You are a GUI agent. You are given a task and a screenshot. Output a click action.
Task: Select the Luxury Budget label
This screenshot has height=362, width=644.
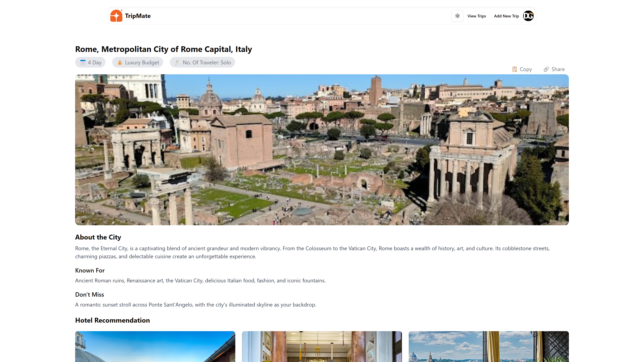coord(142,63)
